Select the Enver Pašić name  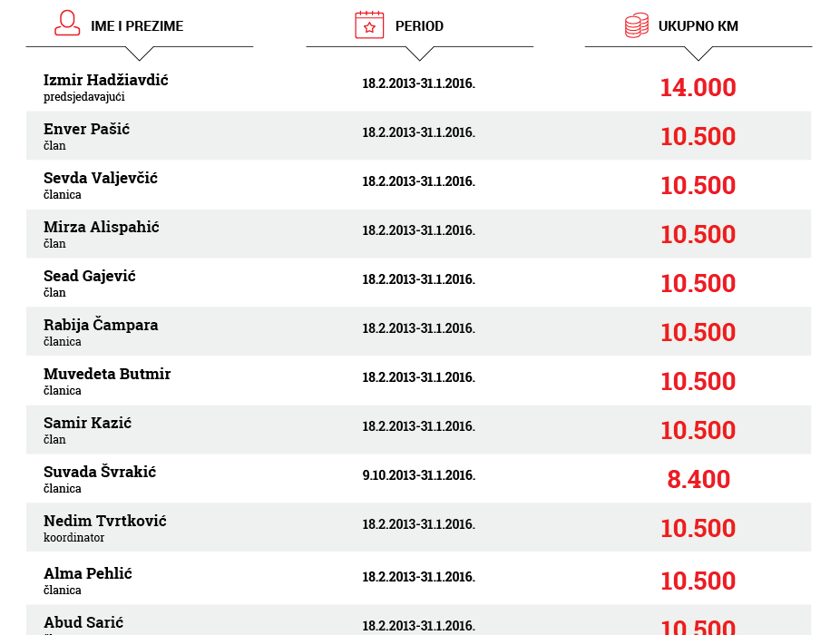tap(86, 129)
